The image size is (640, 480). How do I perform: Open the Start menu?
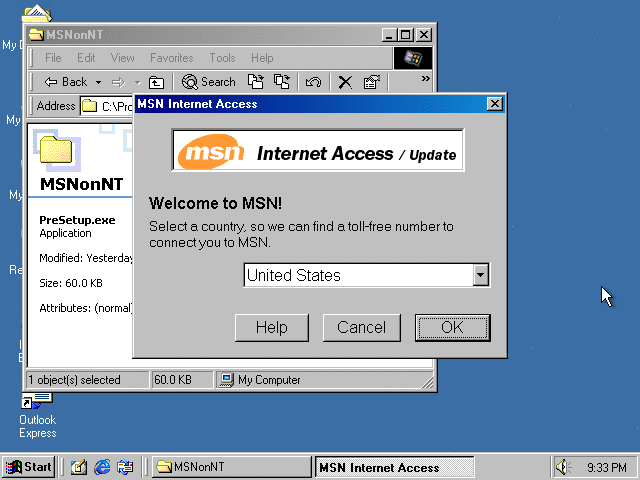coord(29,467)
